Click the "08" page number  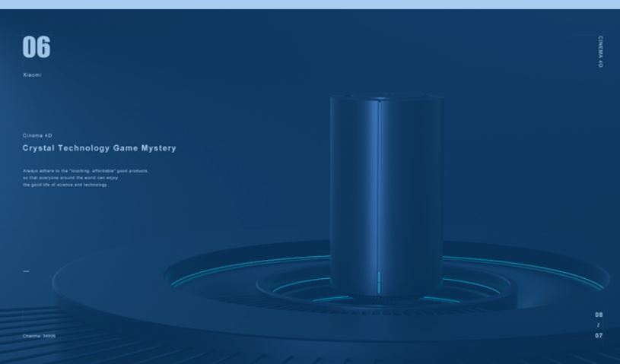pyautogui.click(x=599, y=315)
